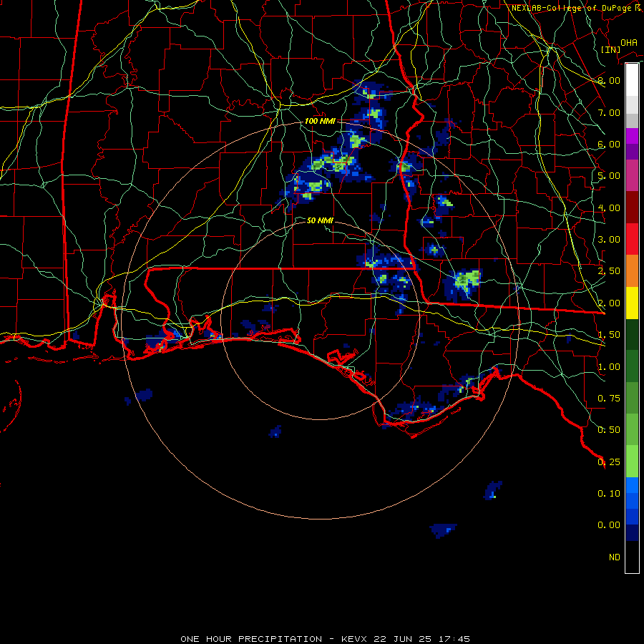The height and width of the screenshot is (644, 644).
Task: Click the 0.00 legend value
Action: pos(609,525)
